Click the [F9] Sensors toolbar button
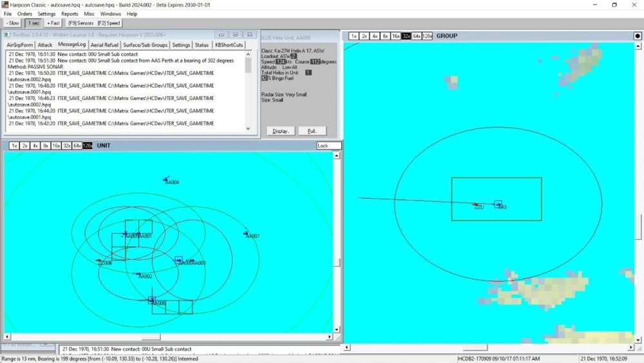 coord(80,23)
